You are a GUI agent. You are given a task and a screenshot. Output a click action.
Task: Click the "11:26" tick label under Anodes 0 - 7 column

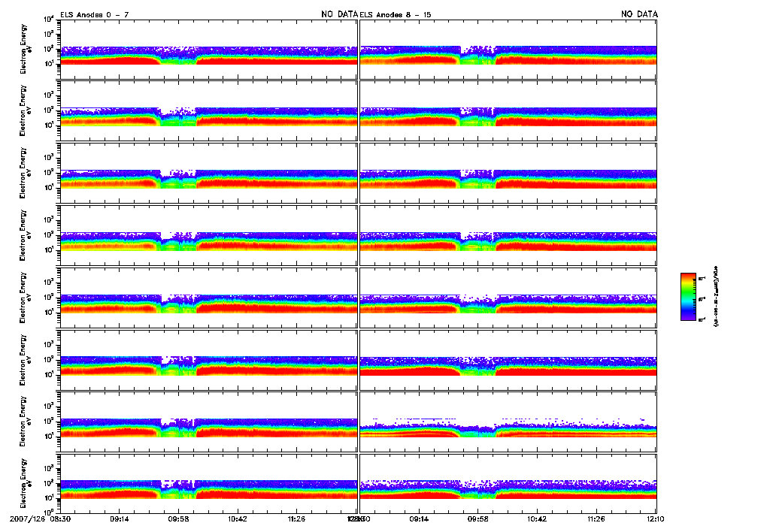pos(296,518)
